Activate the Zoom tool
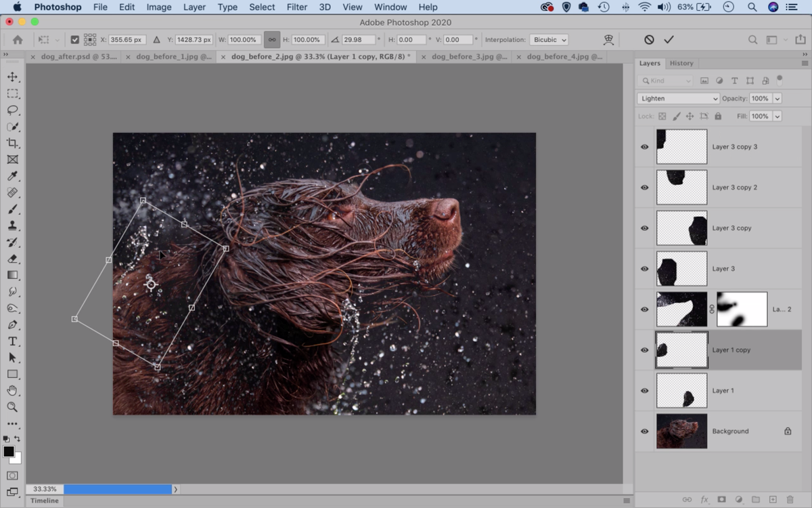This screenshot has width=812, height=508. (x=13, y=407)
